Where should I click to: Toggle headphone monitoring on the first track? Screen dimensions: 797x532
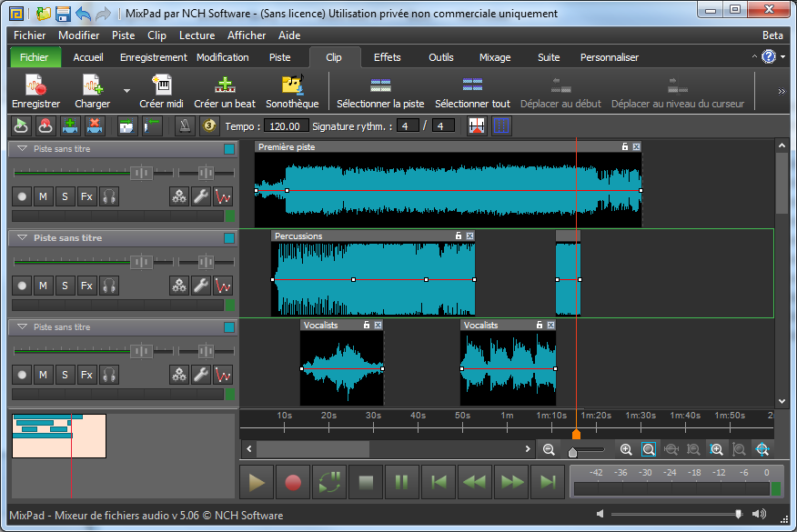(109, 196)
